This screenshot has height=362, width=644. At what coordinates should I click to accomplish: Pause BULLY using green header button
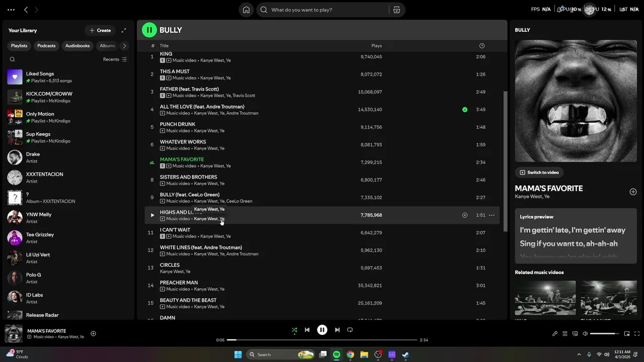(x=149, y=30)
